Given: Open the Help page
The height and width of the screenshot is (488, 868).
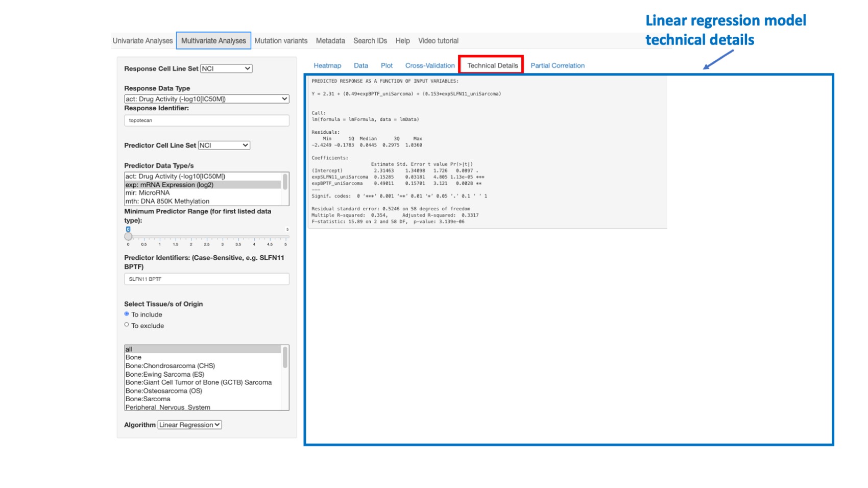Looking at the screenshot, I should coord(402,40).
